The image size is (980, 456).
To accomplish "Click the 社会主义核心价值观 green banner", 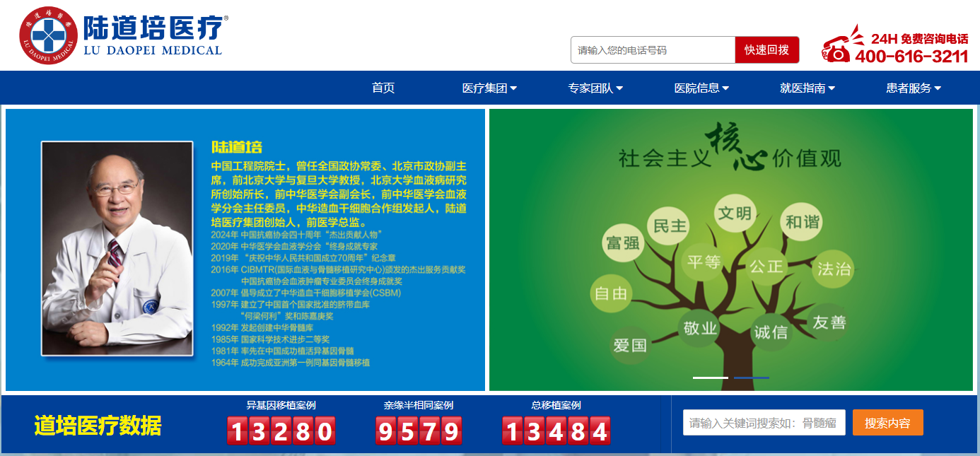I will coord(731,250).
